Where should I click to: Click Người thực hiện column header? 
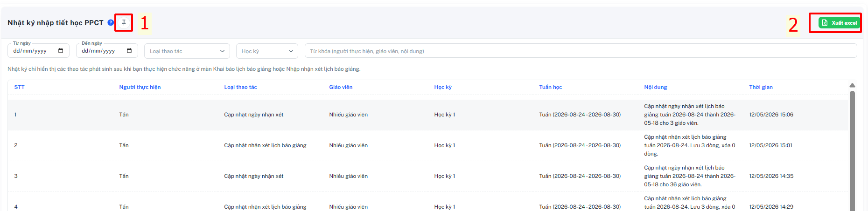pos(140,87)
